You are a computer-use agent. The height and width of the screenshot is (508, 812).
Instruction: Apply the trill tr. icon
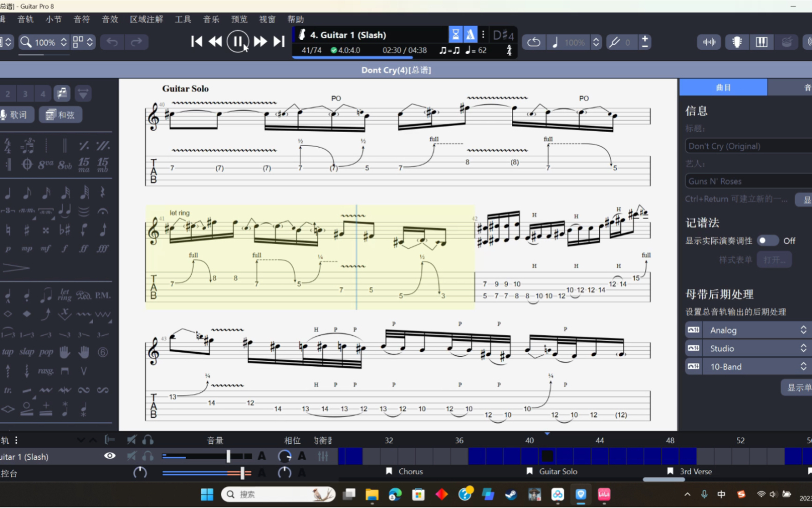click(x=8, y=390)
